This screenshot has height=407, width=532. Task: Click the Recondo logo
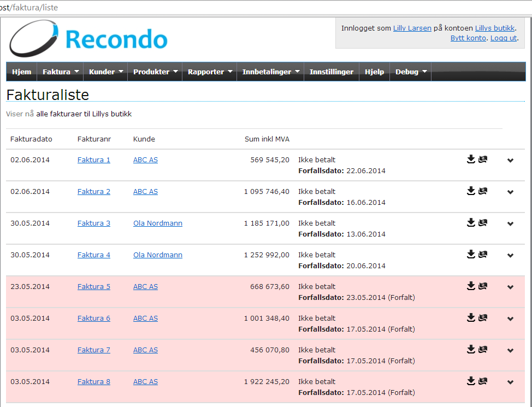tap(88, 39)
